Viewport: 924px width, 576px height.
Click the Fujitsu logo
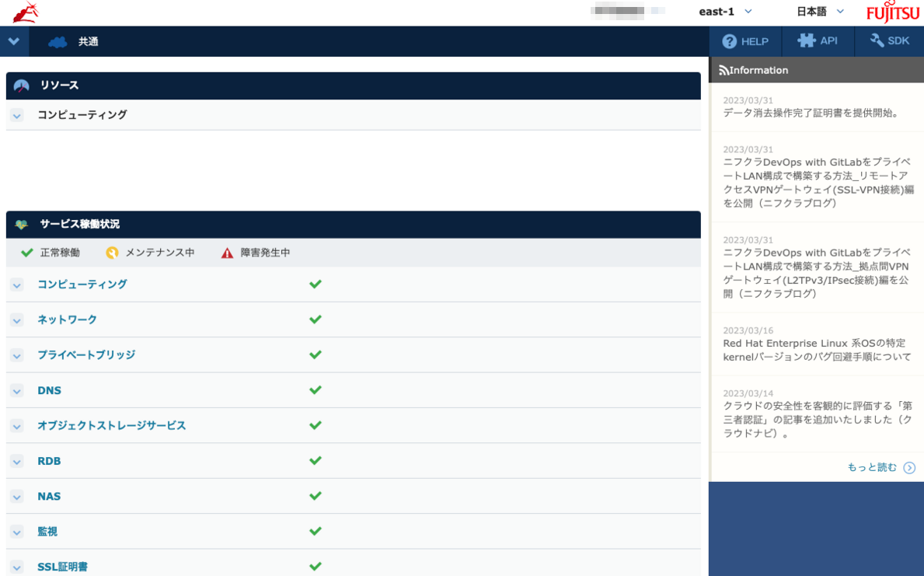892,12
